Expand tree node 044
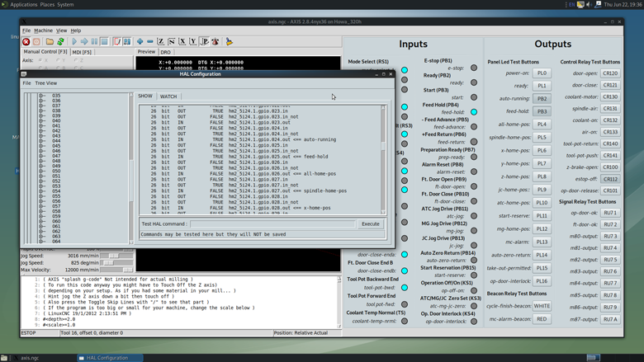This screenshot has height=362, width=644. click(42, 141)
